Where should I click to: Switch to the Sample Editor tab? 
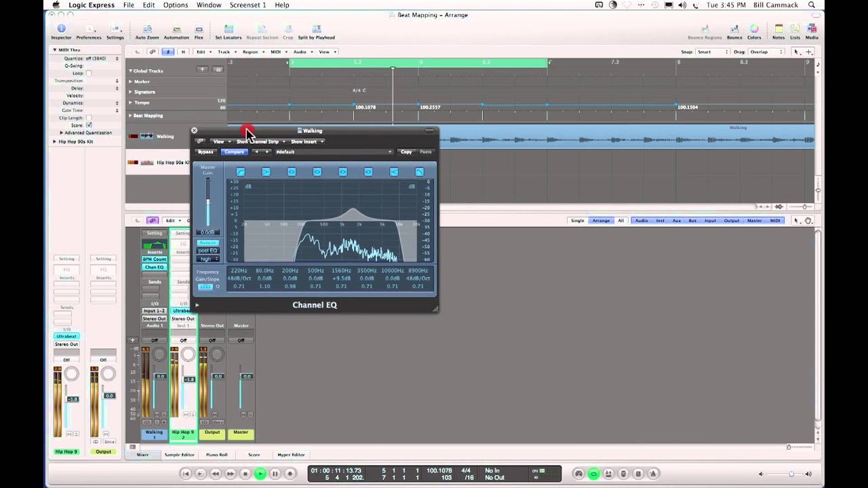point(180,455)
